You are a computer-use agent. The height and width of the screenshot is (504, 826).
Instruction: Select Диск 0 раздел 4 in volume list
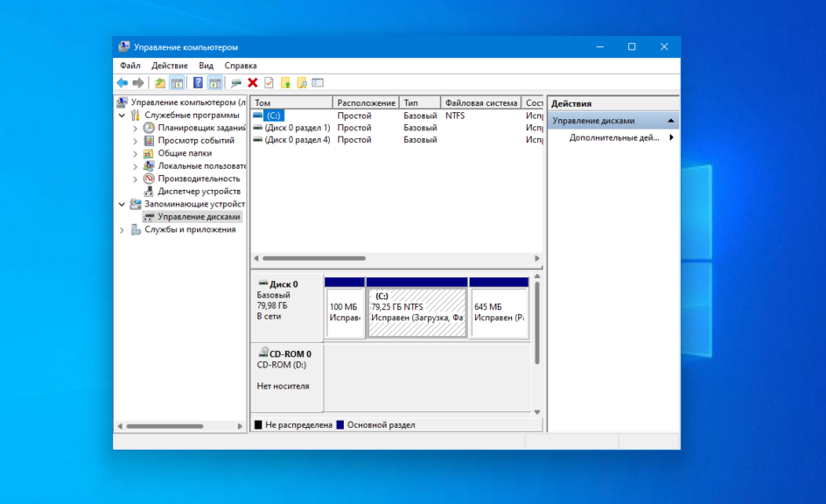pyautogui.click(x=297, y=140)
